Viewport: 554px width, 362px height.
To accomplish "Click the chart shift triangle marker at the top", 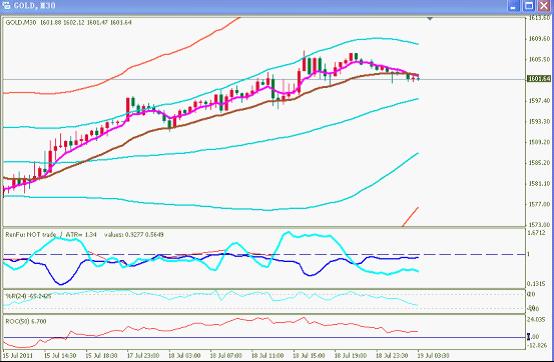I will point(430,18).
